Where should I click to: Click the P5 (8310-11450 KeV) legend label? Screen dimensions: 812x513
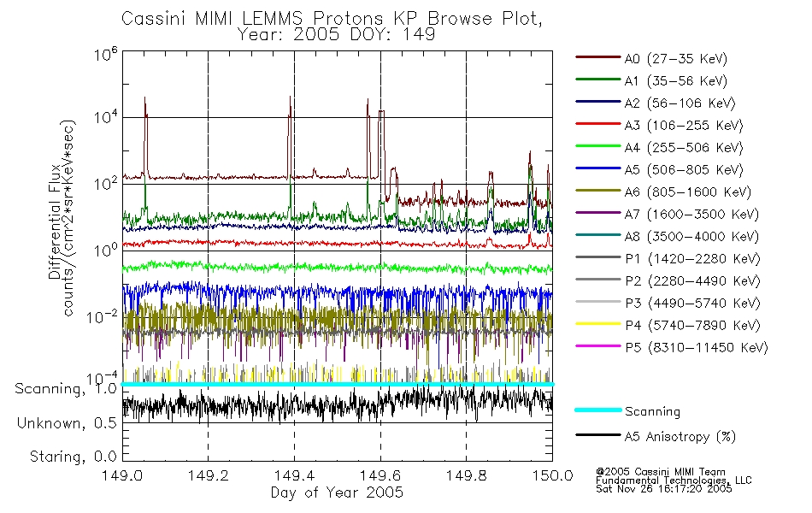(697, 348)
